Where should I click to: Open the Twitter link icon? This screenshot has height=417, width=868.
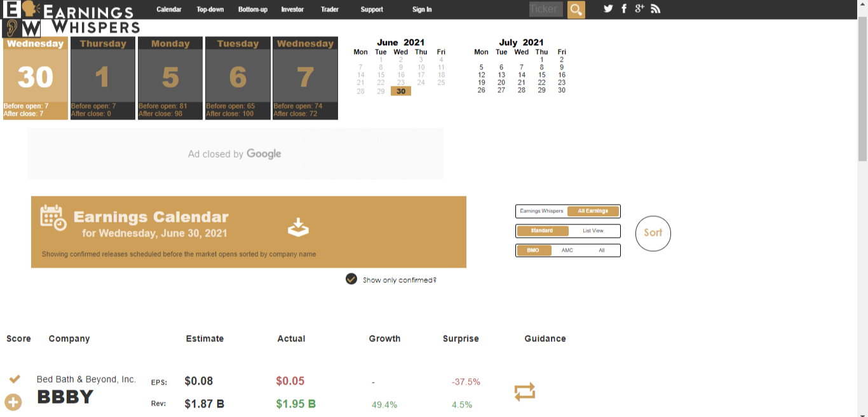click(x=608, y=9)
